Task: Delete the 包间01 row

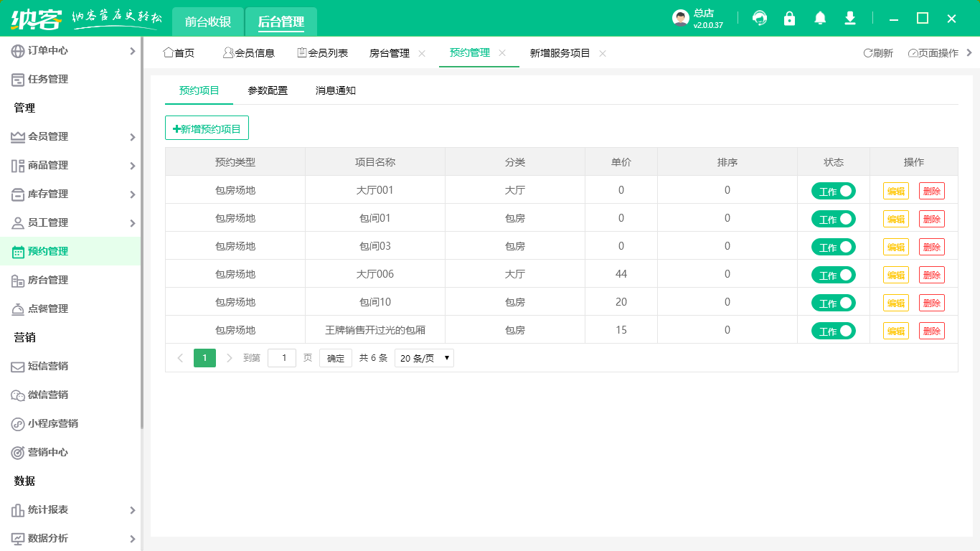Action: pyautogui.click(x=932, y=219)
